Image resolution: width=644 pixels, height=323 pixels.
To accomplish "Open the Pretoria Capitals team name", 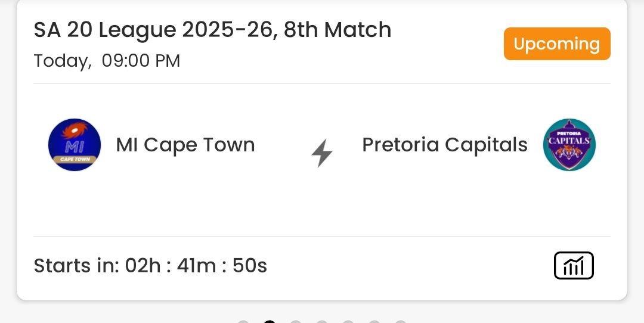I will 445,145.
